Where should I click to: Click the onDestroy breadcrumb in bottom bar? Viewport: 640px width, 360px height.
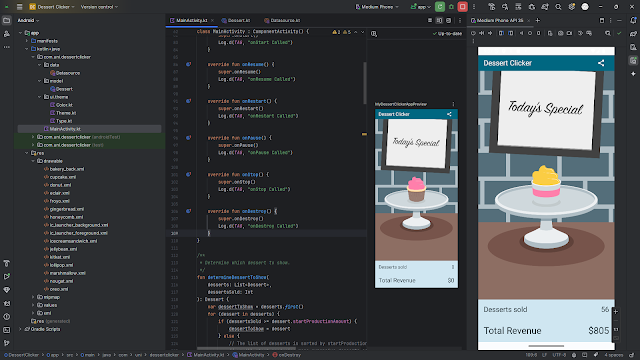(x=287, y=355)
